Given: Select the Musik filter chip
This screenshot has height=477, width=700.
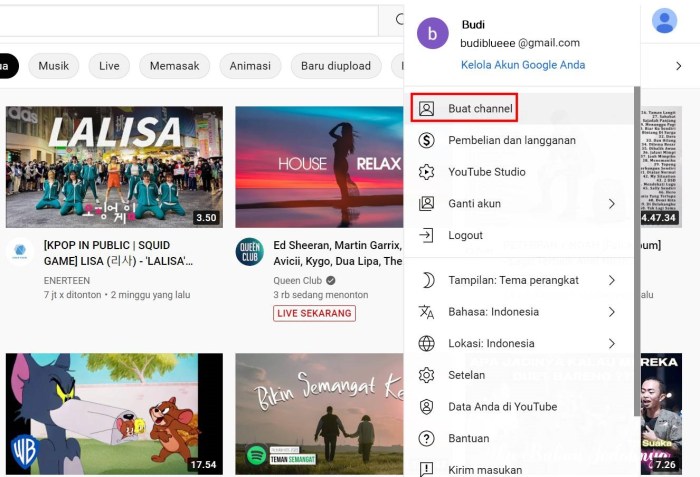Looking at the screenshot, I should 54,66.
